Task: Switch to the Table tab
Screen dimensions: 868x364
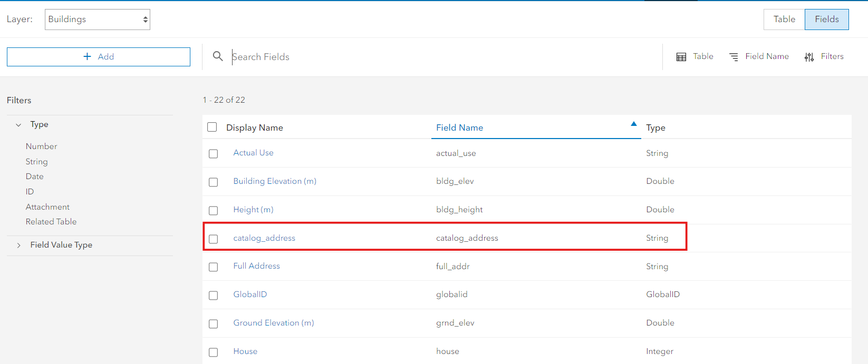Action: [784, 19]
